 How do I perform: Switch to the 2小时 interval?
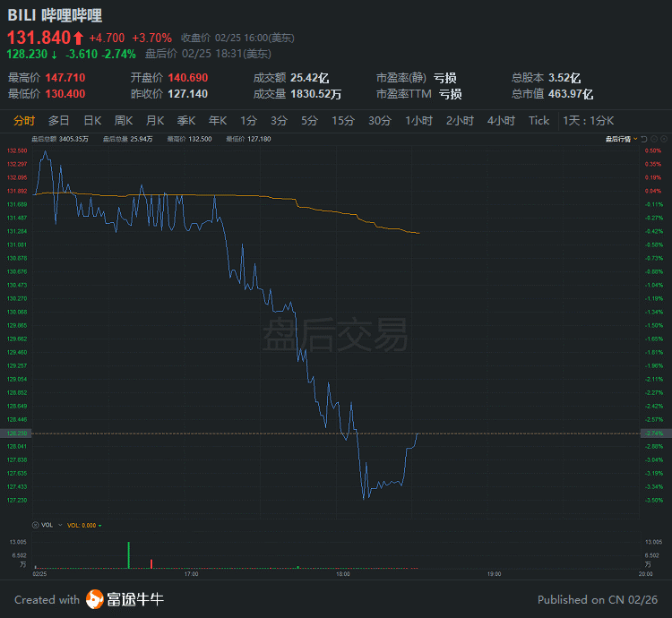(460, 121)
